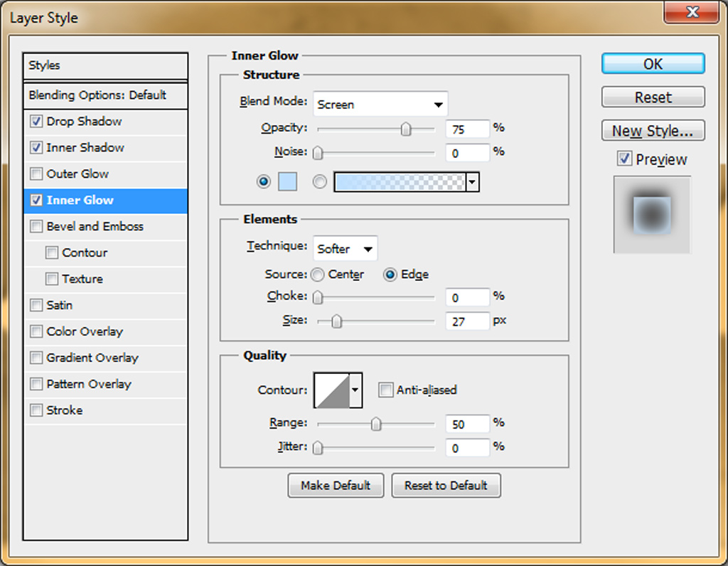
Task: Enable the Satin checkbox
Action: (36, 305)
